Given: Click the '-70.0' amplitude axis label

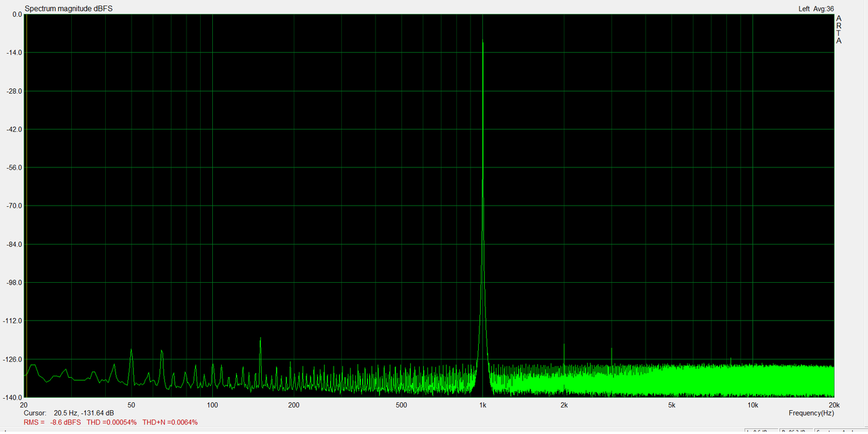Looking at the screenshot, I should point(14,206).
